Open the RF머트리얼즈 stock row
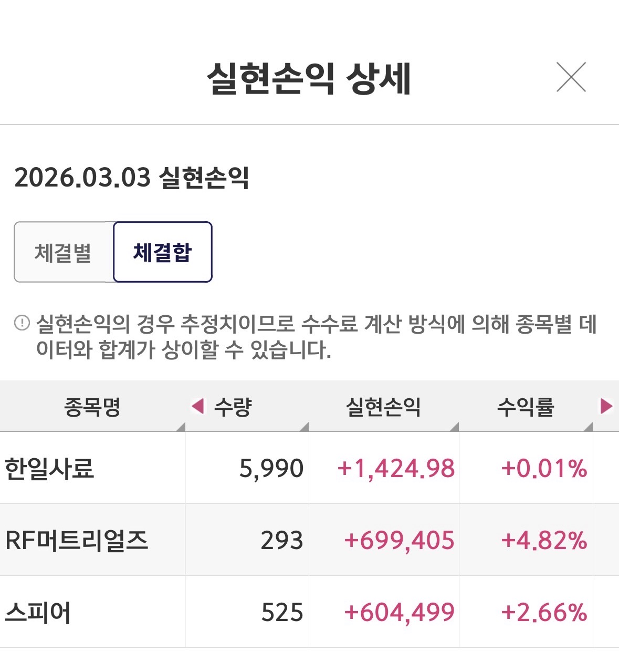This screenshot has height=672, width=619. (x=77, y=540)
